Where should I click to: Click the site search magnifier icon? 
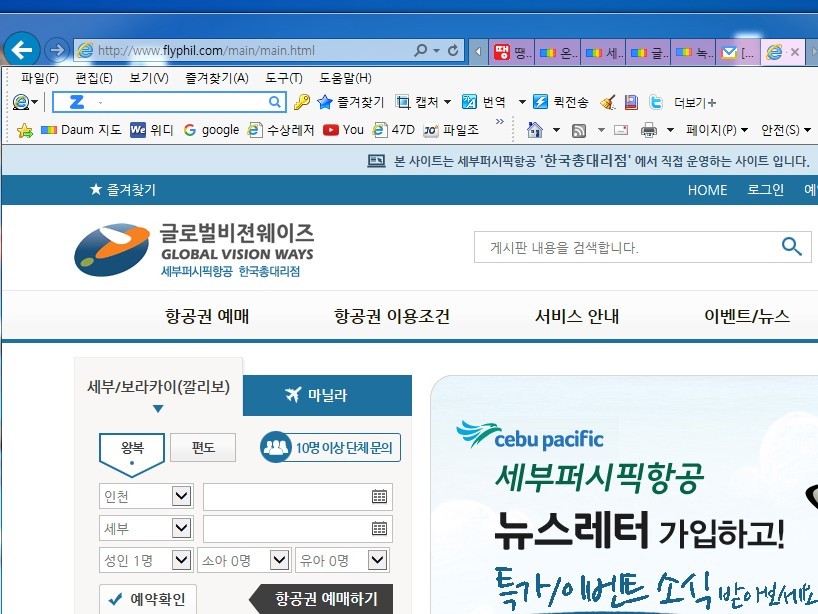[791, 246]
